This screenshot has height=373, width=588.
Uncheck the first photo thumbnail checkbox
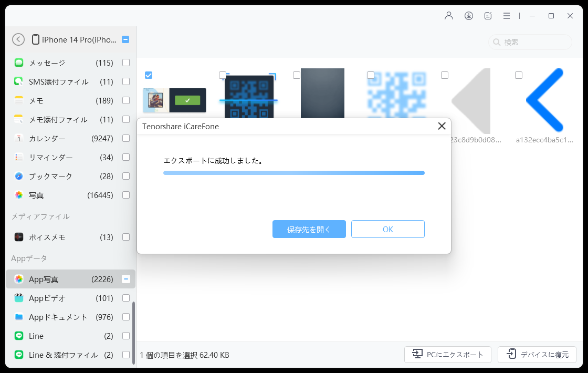tap(149, 76)
